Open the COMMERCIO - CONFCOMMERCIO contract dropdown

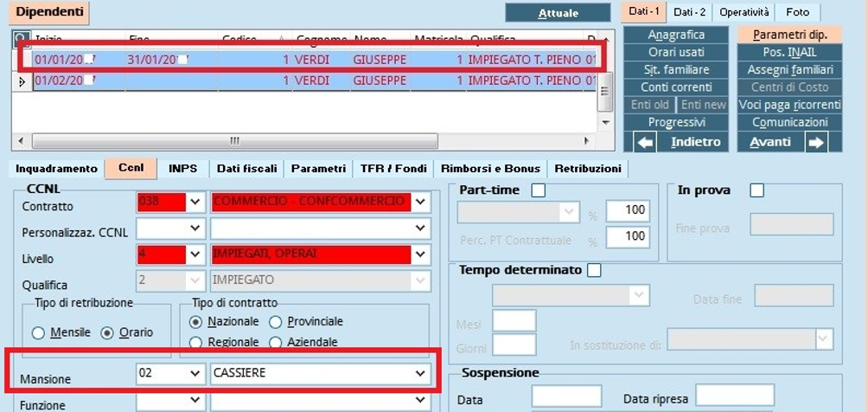[x=421, y=202]
